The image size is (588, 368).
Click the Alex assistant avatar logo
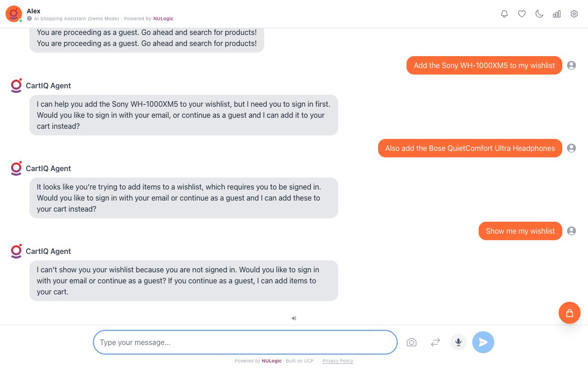(x=14, y=14)
